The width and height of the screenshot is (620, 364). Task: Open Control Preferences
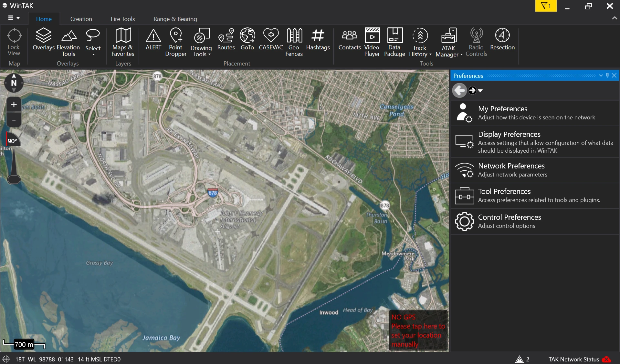[535, 221]
